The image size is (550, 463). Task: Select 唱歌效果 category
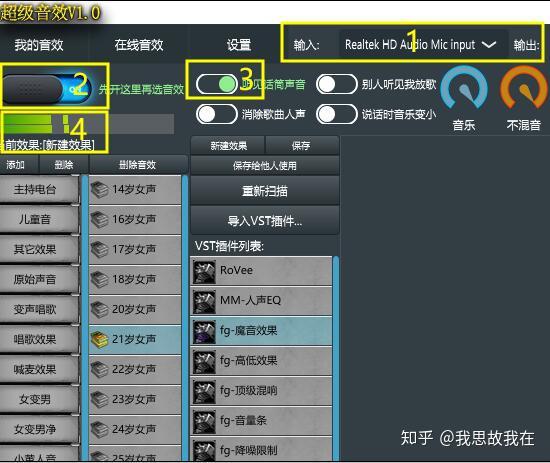pos(39,339)
